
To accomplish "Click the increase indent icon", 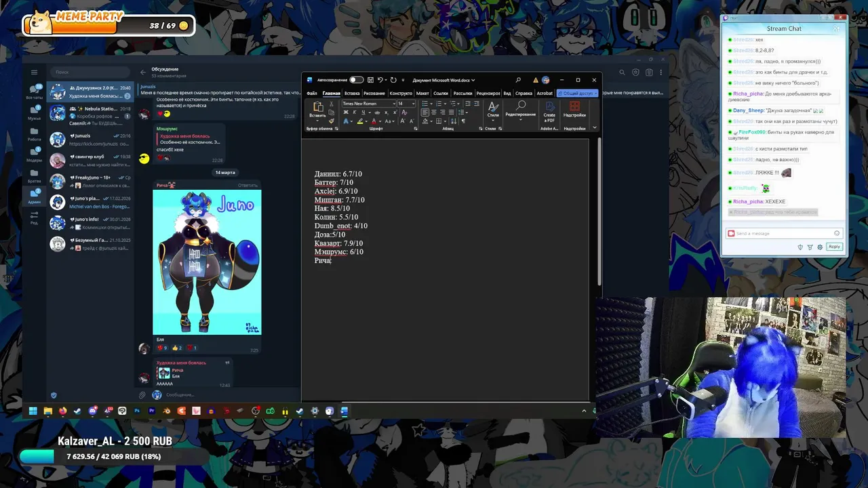I will (x=476, y=104).
